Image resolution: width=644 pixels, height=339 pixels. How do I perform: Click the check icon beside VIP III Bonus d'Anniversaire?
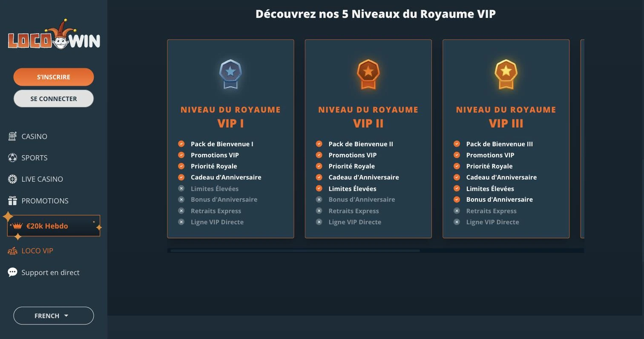tap(457, 200)
